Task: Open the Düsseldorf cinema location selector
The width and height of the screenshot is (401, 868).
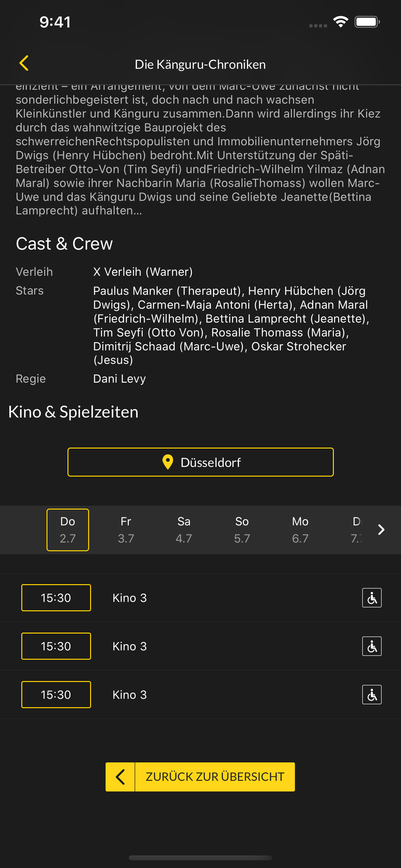Action: 200,462
